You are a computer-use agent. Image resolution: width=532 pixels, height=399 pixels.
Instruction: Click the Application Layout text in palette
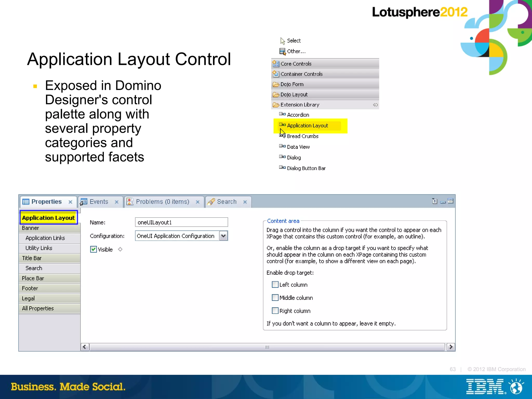(x=308, y=126)
